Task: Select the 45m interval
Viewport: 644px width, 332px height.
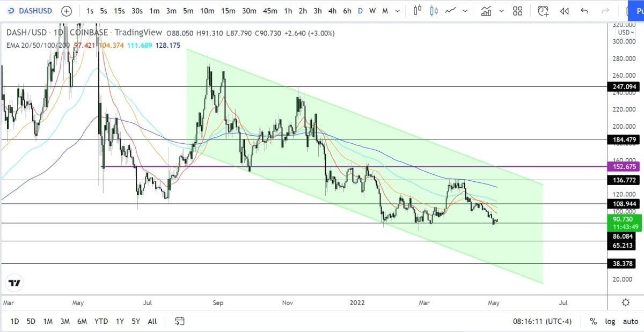Action: [x=270, y=11]
